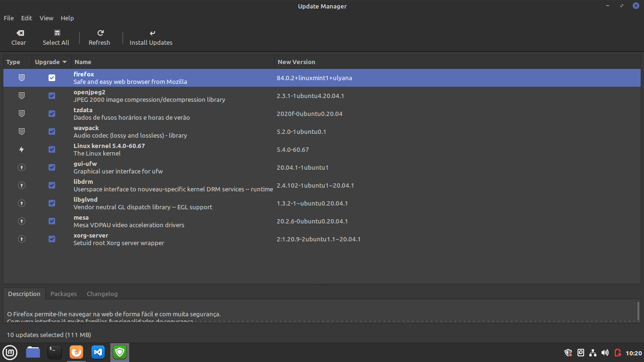
Task: Switch to the Packages tab
Action: (64, 294)
